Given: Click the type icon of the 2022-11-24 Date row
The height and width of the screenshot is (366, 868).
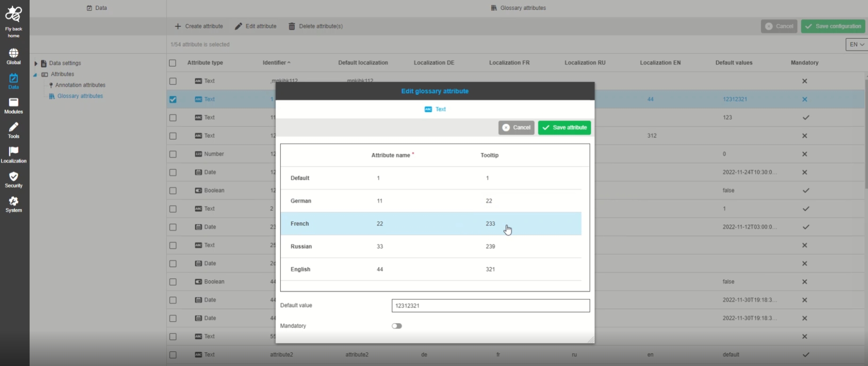Looking at the screenshot, I should coord(198,173).
